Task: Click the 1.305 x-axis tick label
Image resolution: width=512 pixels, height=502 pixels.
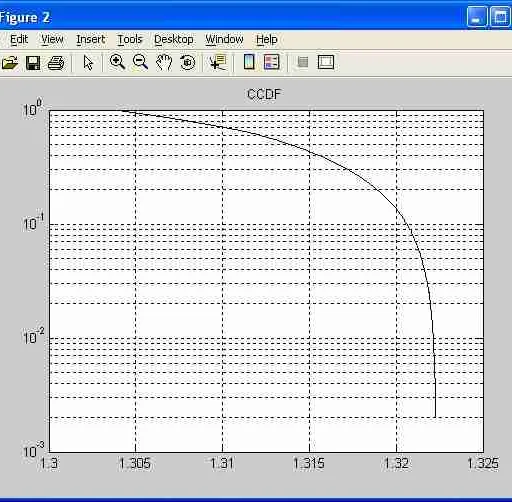Action: [x=135, y=463]
